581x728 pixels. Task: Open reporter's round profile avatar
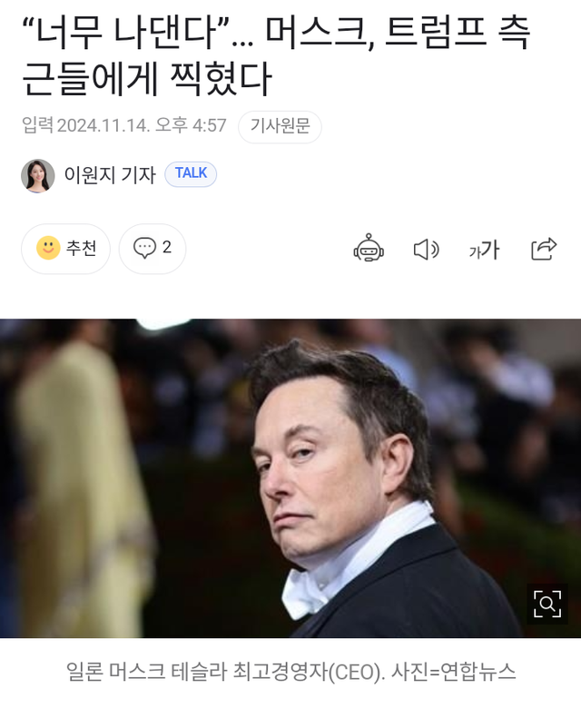click(38, 175)
